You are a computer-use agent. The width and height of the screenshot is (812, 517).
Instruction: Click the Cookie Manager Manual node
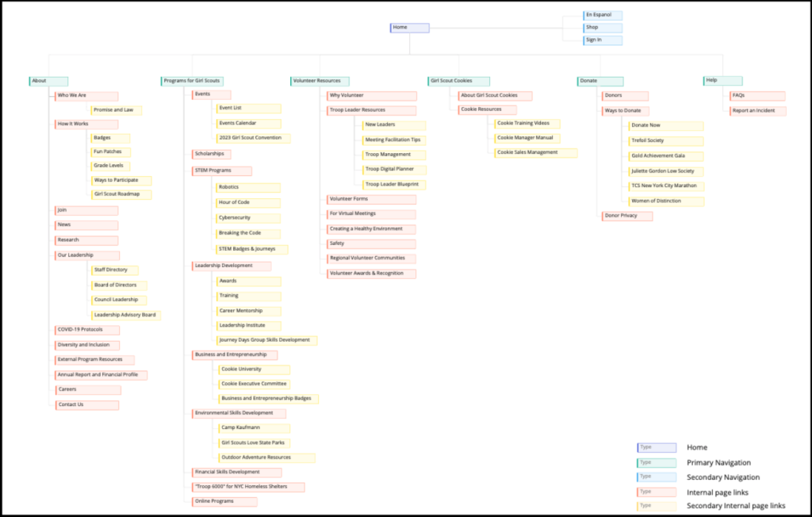pos(527,138)
